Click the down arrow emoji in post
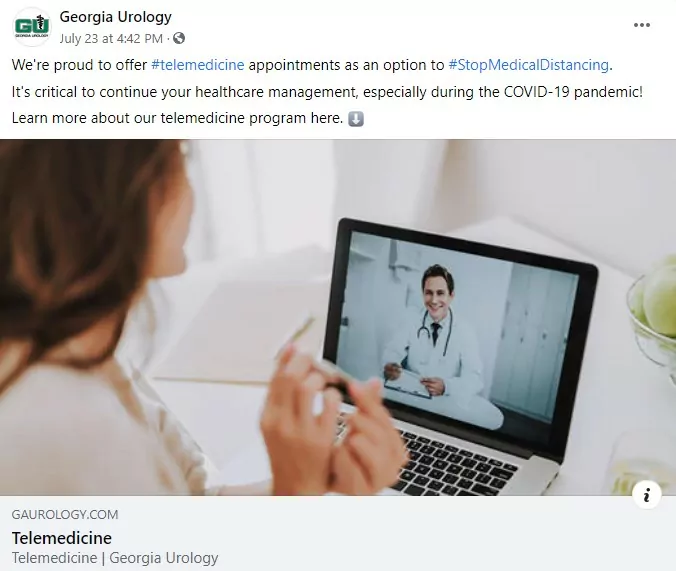 [356, 119]
